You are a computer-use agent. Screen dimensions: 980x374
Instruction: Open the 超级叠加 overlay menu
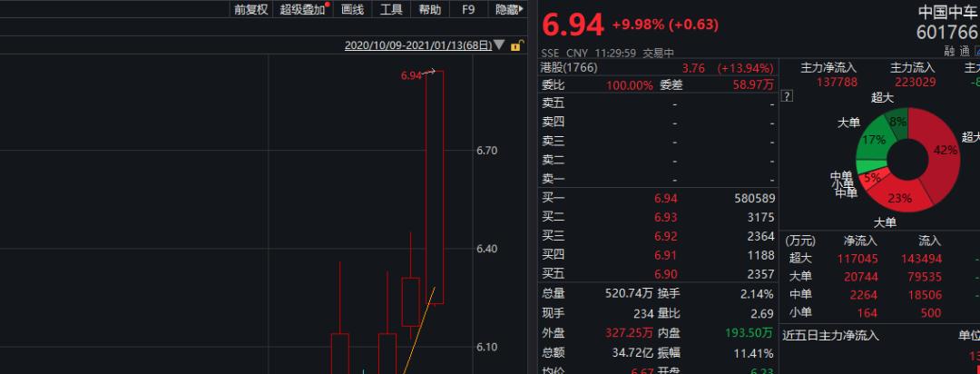click(x=303, y=9)
